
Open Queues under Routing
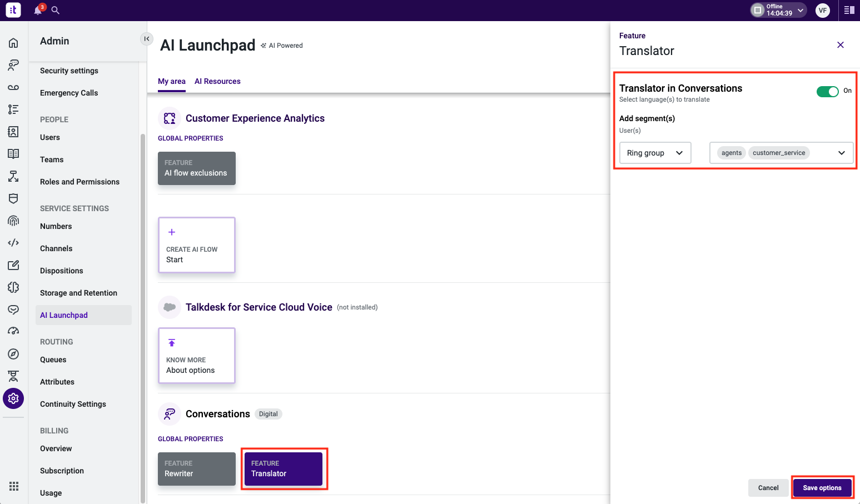(53, 360)
